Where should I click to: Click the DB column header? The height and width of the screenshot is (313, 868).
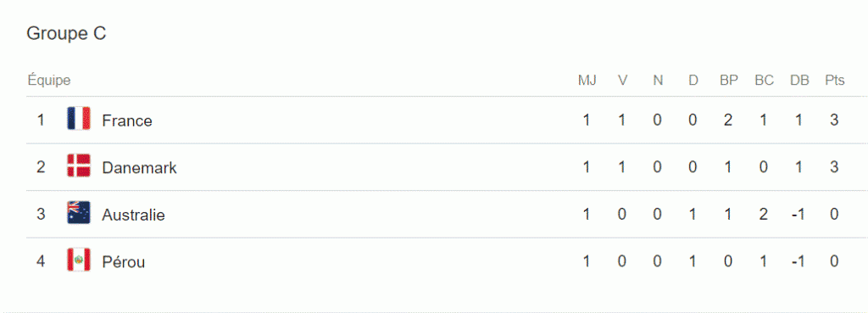pyautogui.click(x=799, y=81)
